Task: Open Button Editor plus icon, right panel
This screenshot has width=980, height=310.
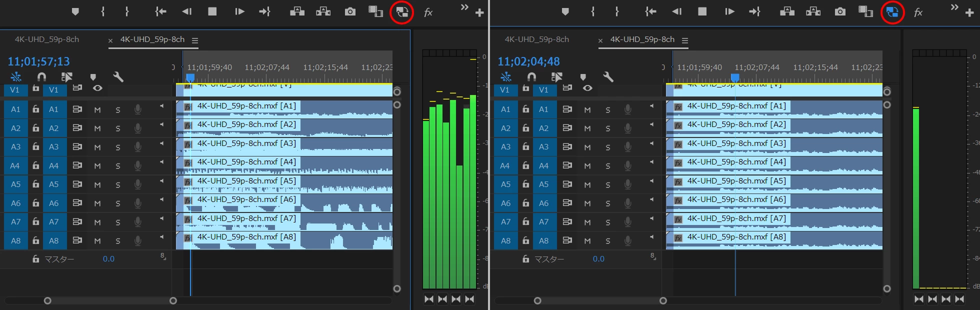Action: pos(969,13)
